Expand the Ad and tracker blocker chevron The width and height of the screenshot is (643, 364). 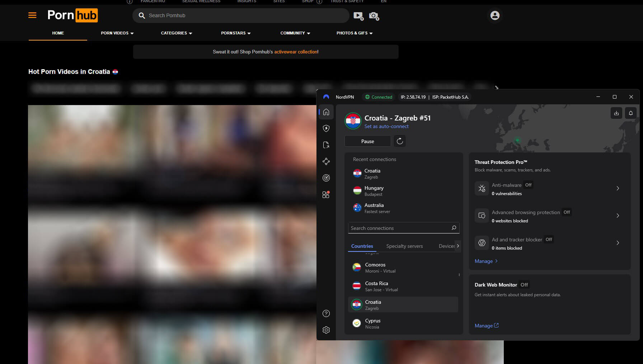(618, 243)
